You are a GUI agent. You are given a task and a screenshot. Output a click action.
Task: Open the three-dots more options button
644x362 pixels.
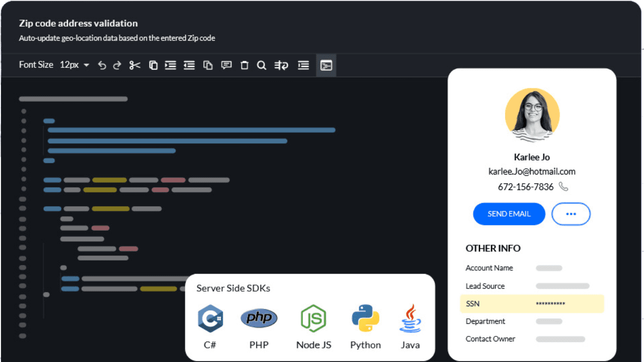[571, 214]
